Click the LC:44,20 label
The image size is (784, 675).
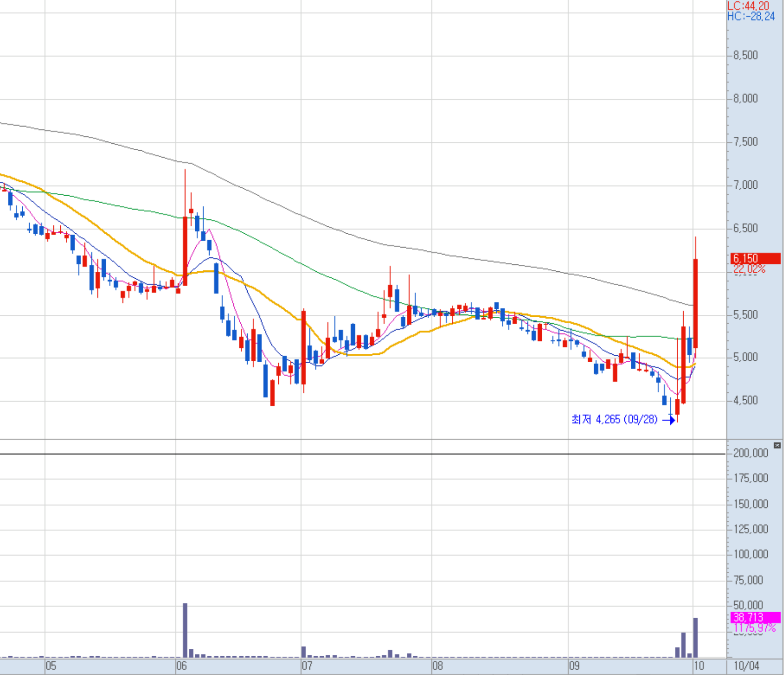click(x=748, y=5)
